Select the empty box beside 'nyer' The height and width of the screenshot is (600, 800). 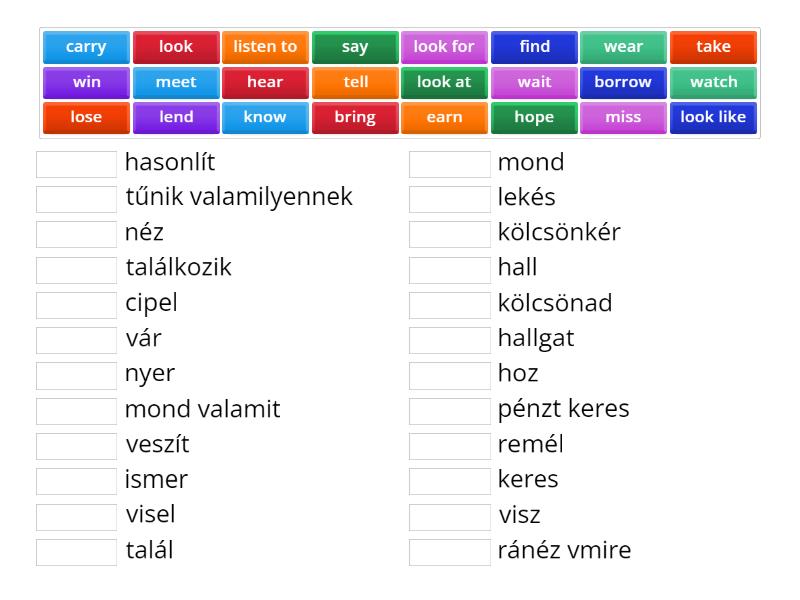75,374
